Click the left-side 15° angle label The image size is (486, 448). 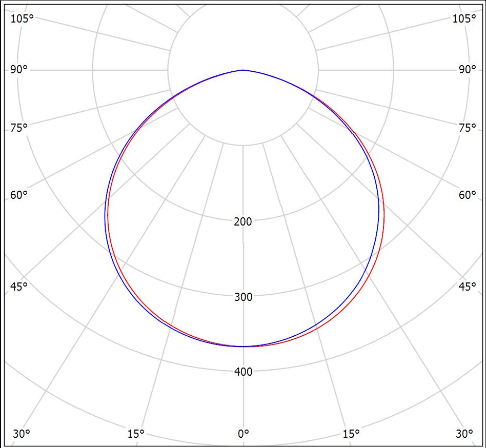click(x=135, y=434)
